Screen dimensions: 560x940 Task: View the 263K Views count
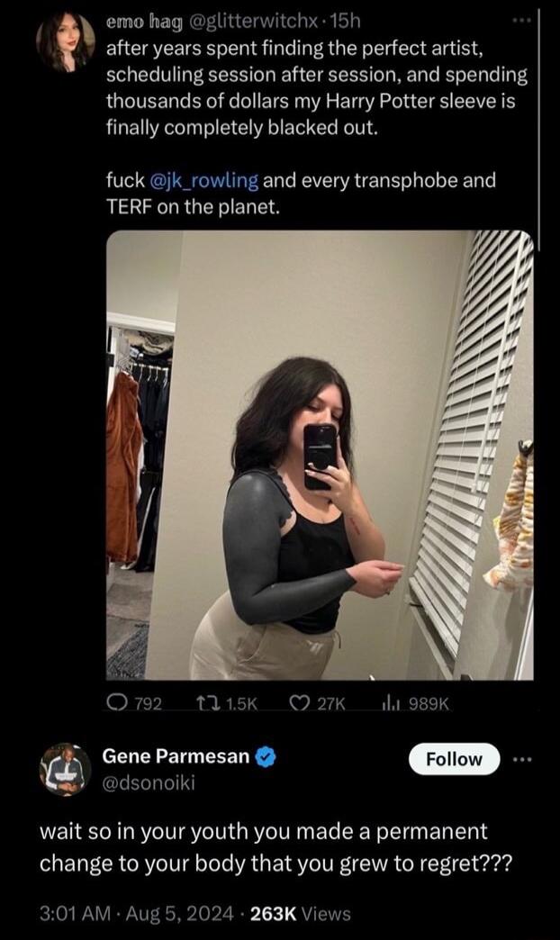click(x=300, y=914)
